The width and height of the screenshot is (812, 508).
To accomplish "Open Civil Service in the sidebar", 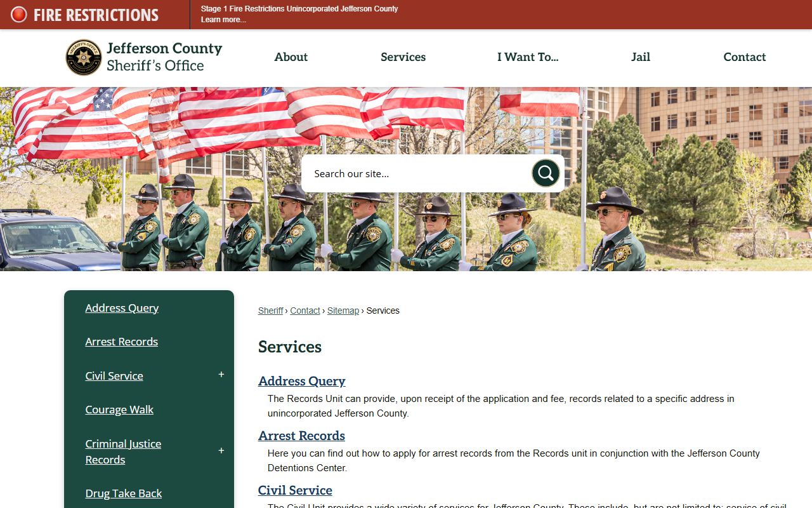I will [114, 376].
